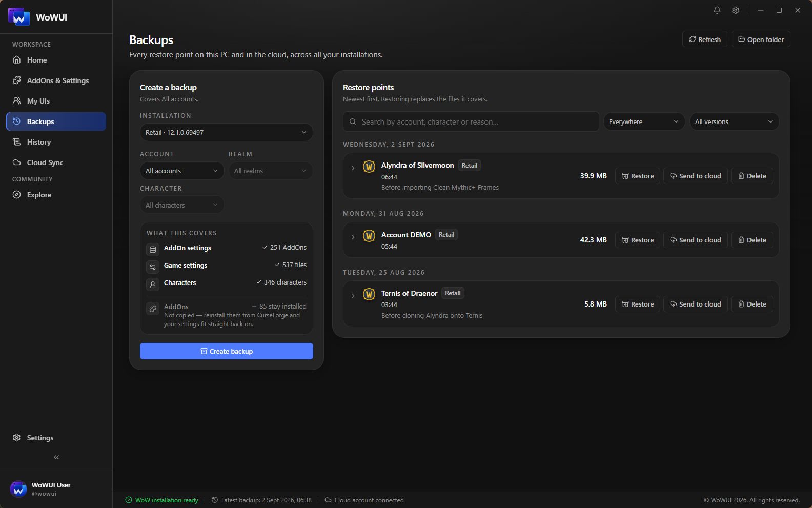This screenshot has height=508, width=812.
Task: Restore the Alyndra of Silvermoon backup
Action: tap(638, 176)
